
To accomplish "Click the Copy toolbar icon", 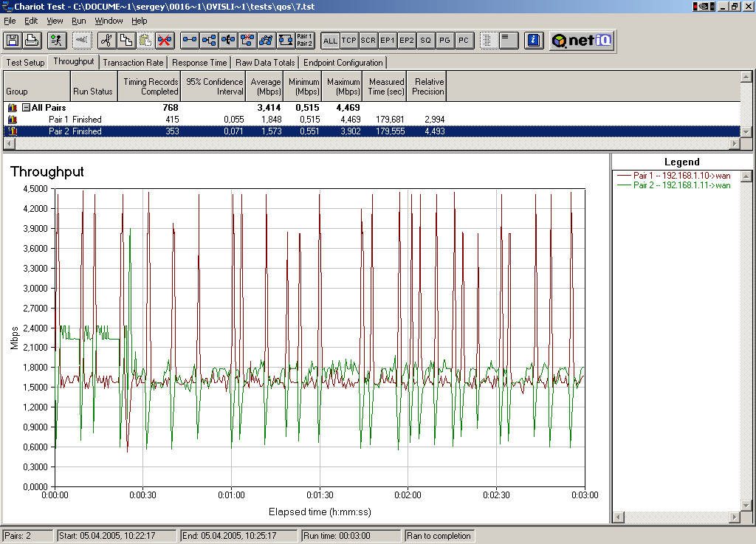I will click(126, 41).
